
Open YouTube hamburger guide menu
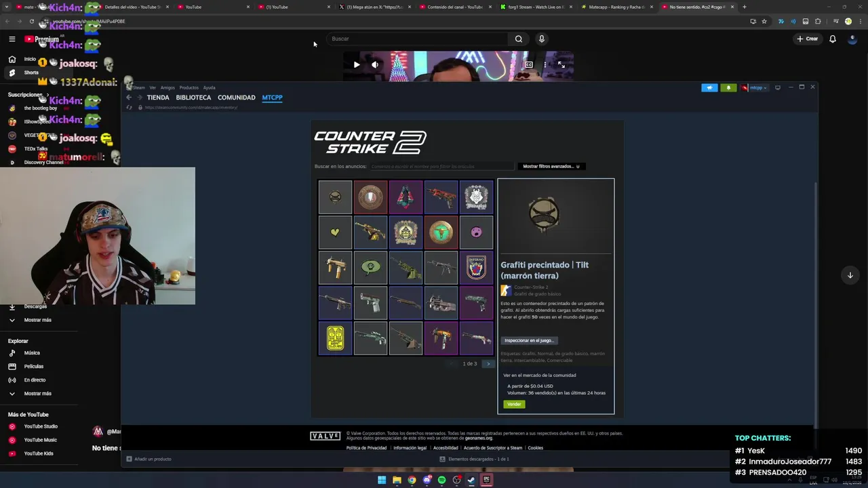[x=12, y=39]
